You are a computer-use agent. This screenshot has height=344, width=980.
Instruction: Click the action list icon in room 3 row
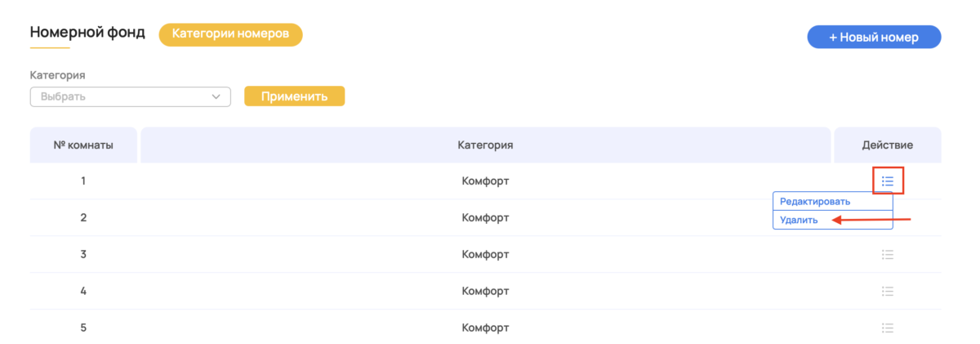pos(888,255)
